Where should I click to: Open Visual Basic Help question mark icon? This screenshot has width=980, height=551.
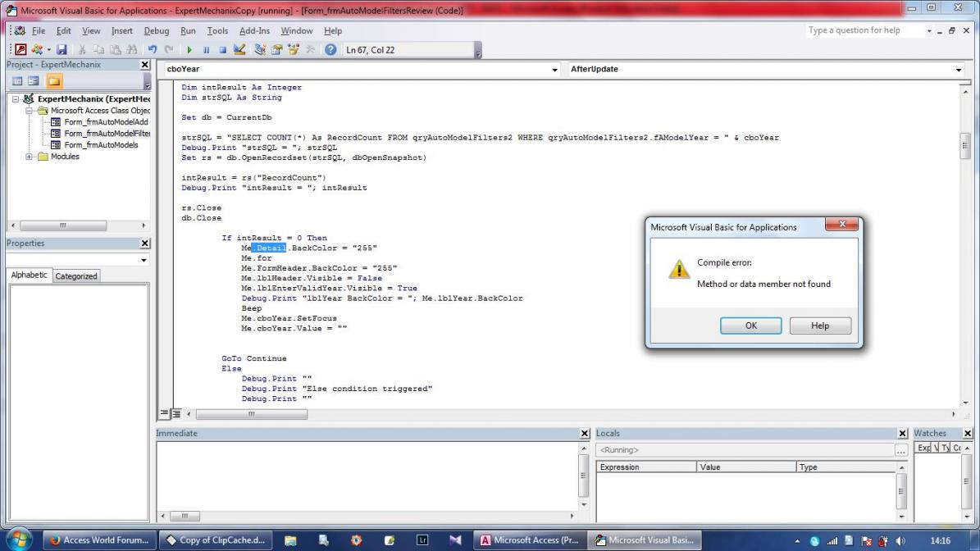[330, 50]
